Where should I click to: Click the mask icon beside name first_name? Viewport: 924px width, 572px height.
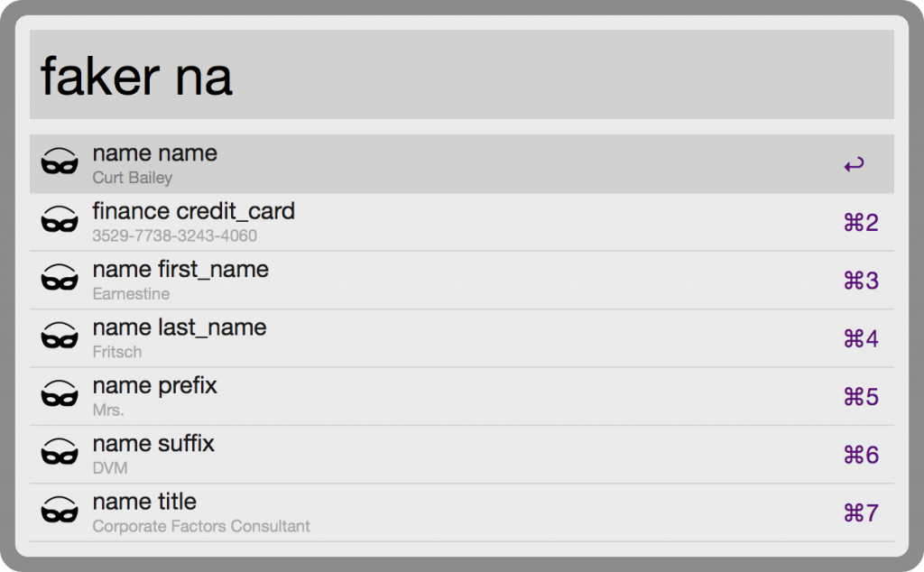pyautogui.click(x=60, y=280)
